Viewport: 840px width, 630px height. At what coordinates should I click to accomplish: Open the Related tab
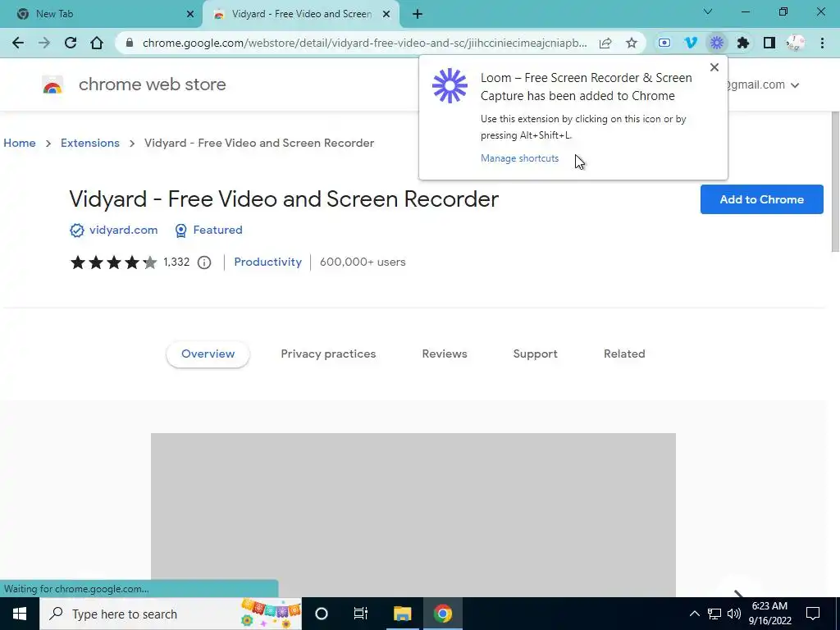(624, 354)
